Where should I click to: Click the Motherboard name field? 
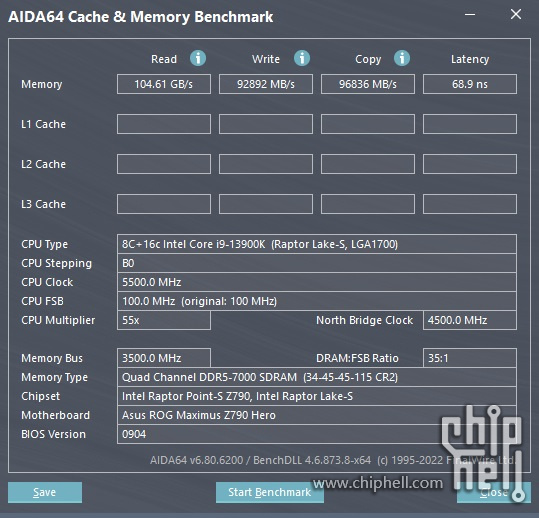[317, 415]
